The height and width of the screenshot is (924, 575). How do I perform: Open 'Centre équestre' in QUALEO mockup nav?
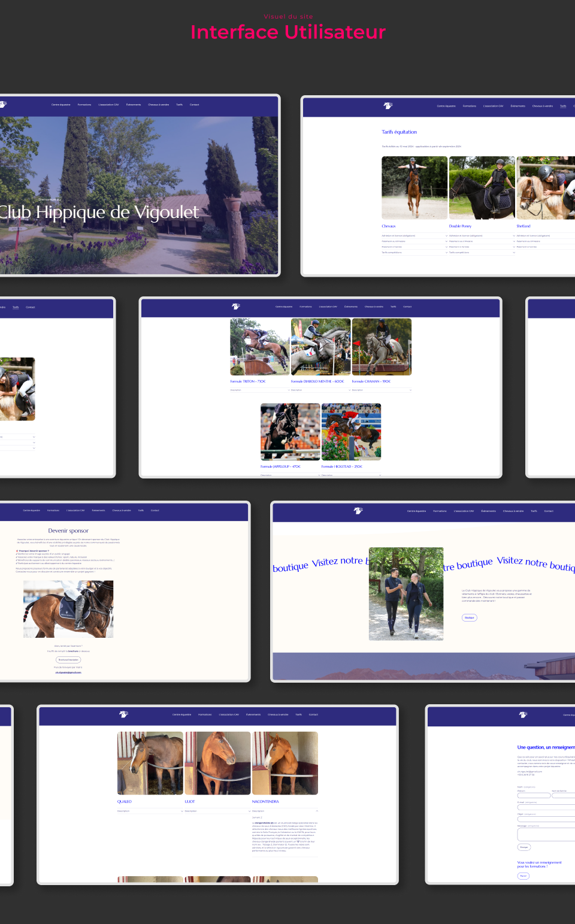pos(182,714)
